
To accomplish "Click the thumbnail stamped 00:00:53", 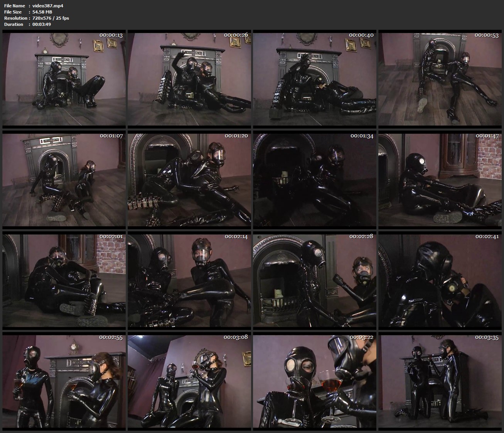I will tap(440, 79).
